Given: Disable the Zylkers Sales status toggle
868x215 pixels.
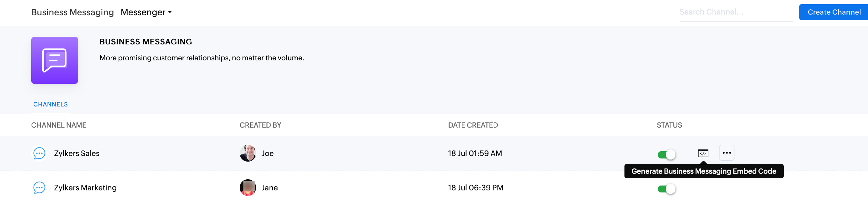Looking at the screenshot, I should point(666,154).
